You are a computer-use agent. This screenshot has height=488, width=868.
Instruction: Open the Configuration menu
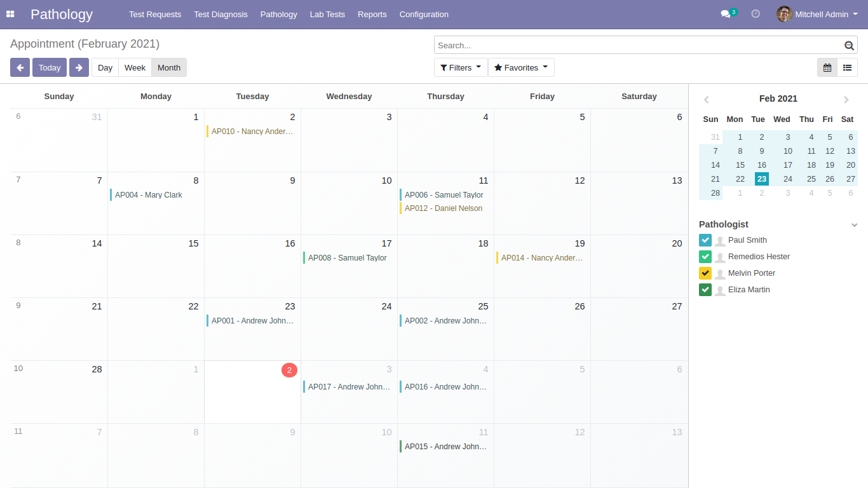(424, 14)
